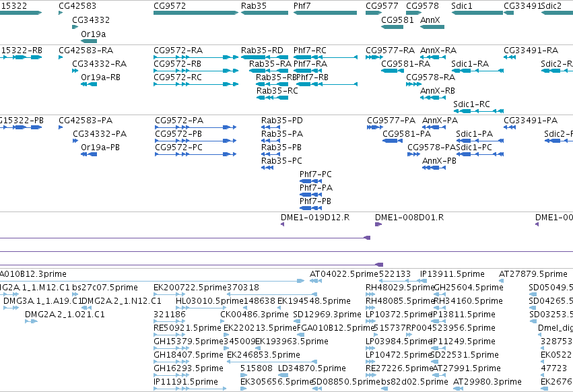Image resolution: width=573 pixels, height=392 pixels.
Task: Select protein Phf7-PA
Action: 316,188
